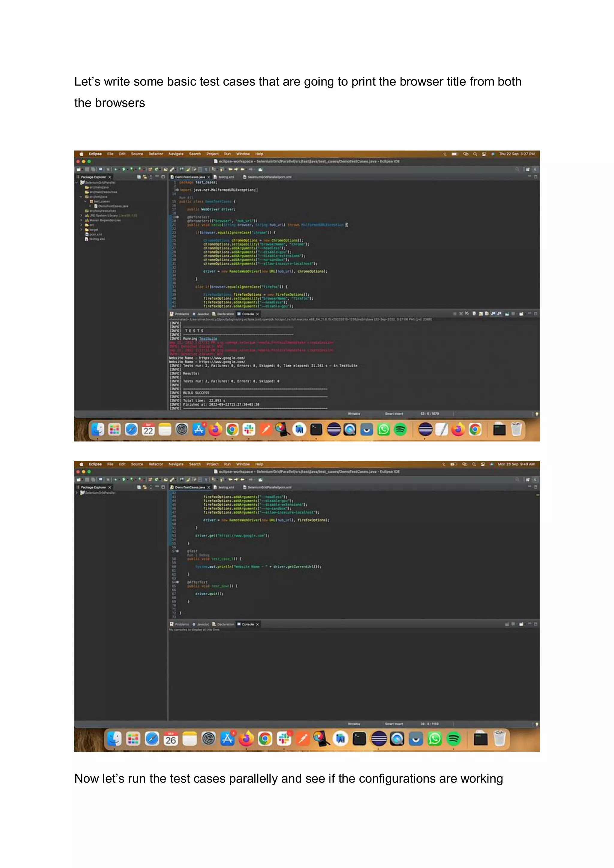Viewport: 614px width, 868px height.
Task: Switch to testng.xml tab in lower editor
Action: [226, 487]
